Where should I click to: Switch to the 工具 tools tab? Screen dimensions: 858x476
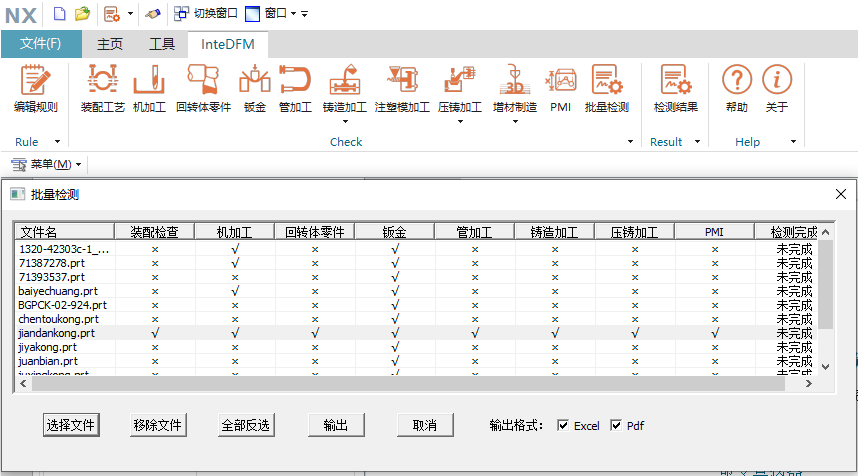[162, 44]
